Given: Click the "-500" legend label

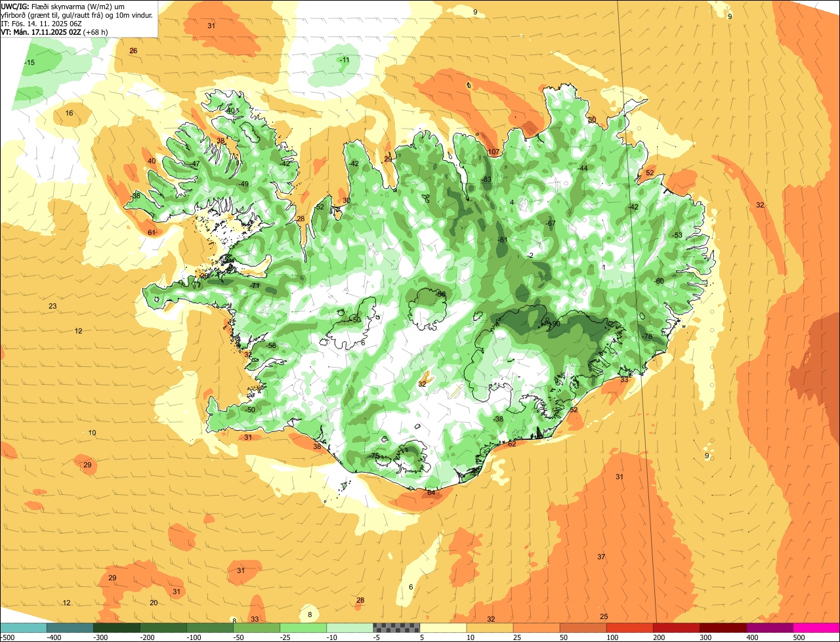Looking at the screenshot, I should click(8, 637).
